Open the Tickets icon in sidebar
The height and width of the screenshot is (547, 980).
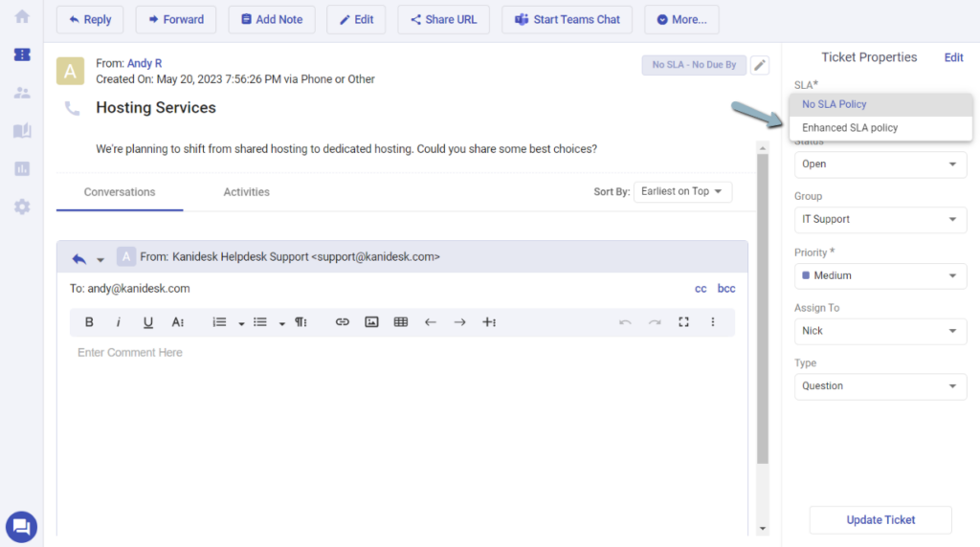point(22,55)
